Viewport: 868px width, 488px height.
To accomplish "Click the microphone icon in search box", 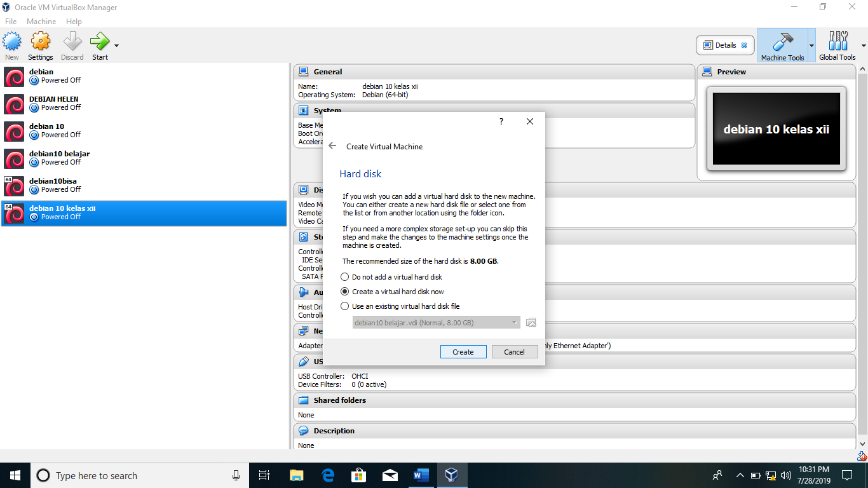I will [236, 475].
